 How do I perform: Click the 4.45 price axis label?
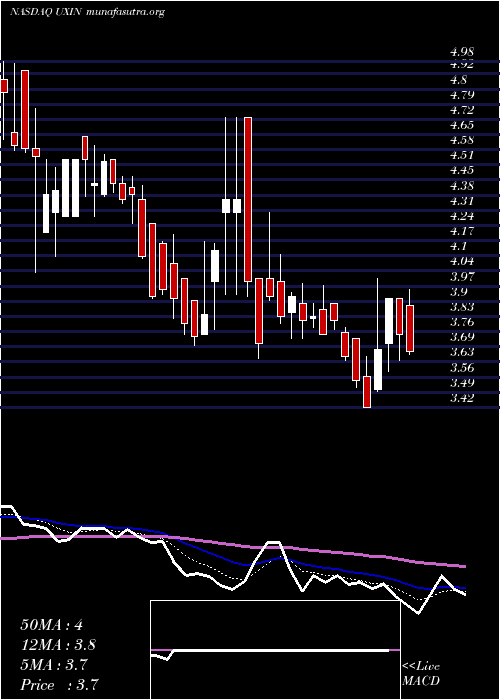point(462,171)
